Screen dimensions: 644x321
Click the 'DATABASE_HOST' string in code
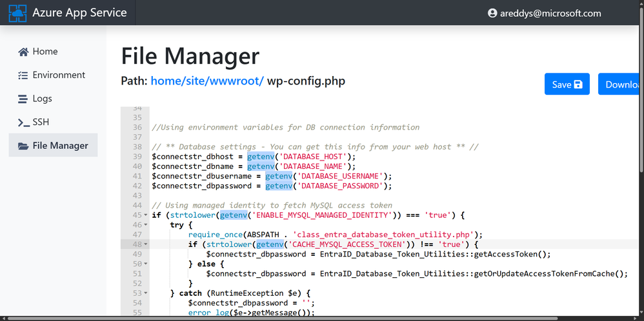click(x=315, y=157)
